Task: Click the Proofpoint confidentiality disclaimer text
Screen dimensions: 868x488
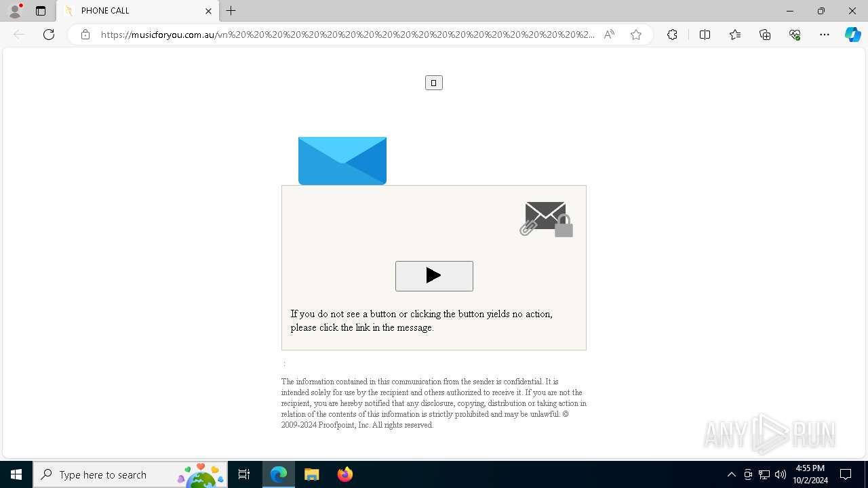Action: [x=434, y=403]
